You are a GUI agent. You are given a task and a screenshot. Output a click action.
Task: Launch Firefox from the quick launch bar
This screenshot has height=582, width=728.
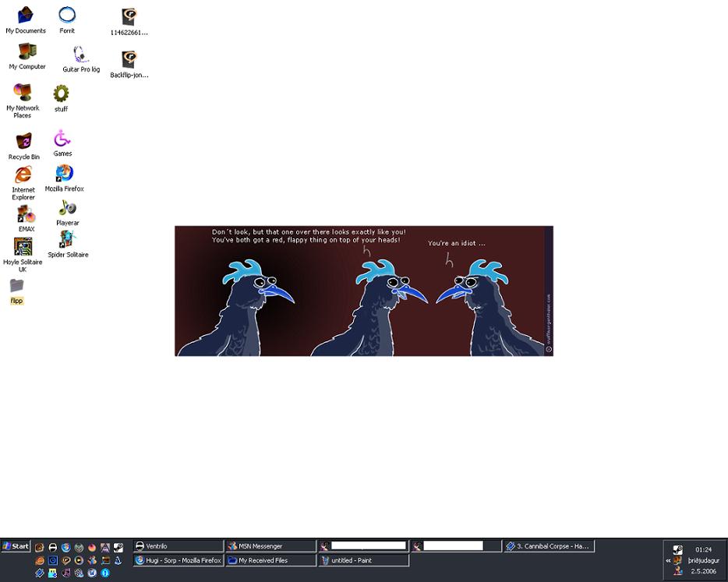pos(66,548)
